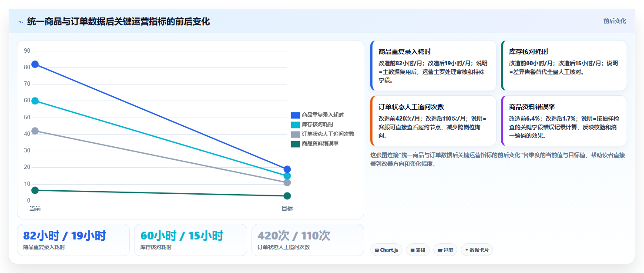Open the 订单状态人工追问次数 detail card heading
This screenshot has width=644, height=273.
coord(411,107)
